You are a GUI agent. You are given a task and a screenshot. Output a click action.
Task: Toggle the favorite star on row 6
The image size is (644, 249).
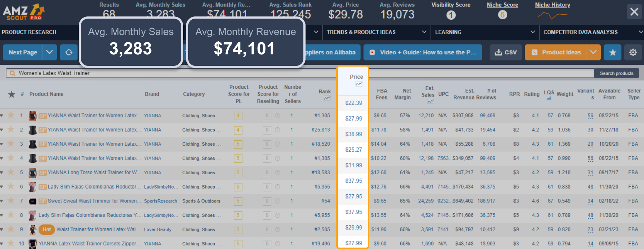pyautogui.click(x=11, y=186)
